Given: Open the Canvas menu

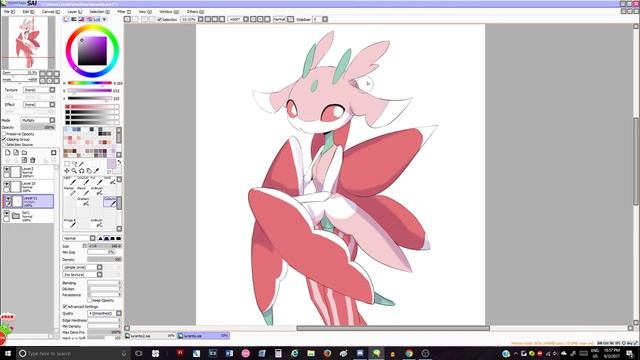Looking at the screenshot, I should [51, 12].
